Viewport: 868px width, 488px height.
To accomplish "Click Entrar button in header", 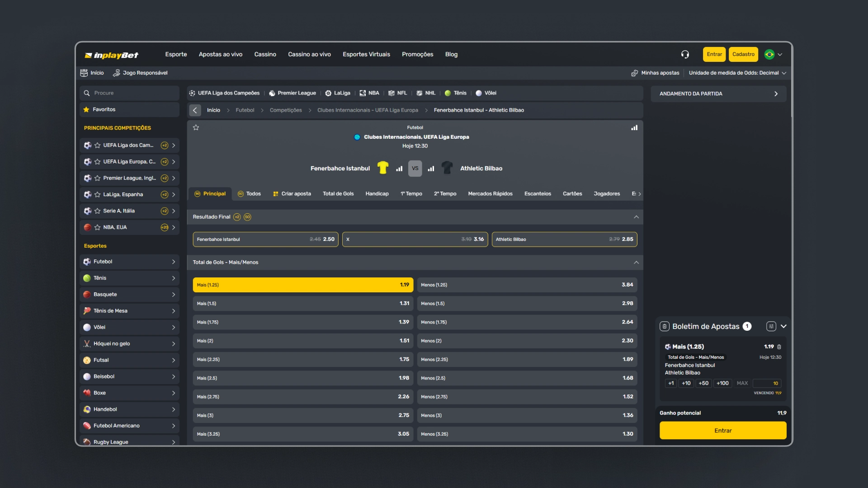I will click(x=714, y=54).
